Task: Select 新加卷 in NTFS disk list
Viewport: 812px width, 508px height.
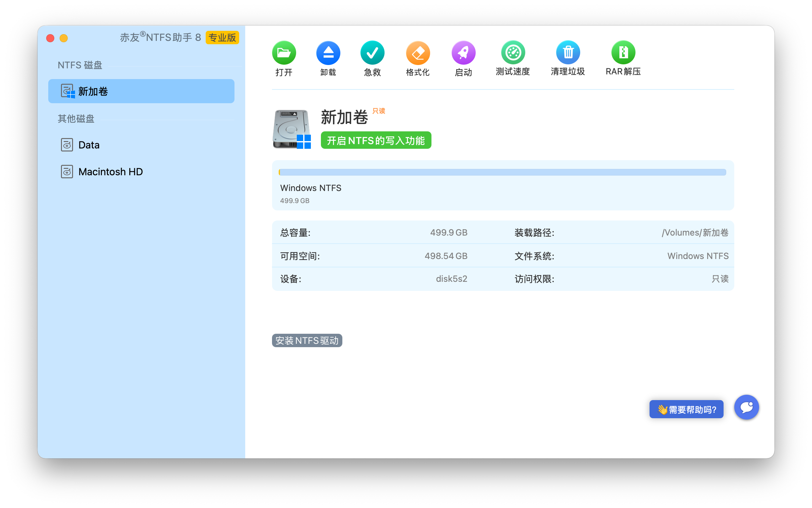Action: [141, 91]
